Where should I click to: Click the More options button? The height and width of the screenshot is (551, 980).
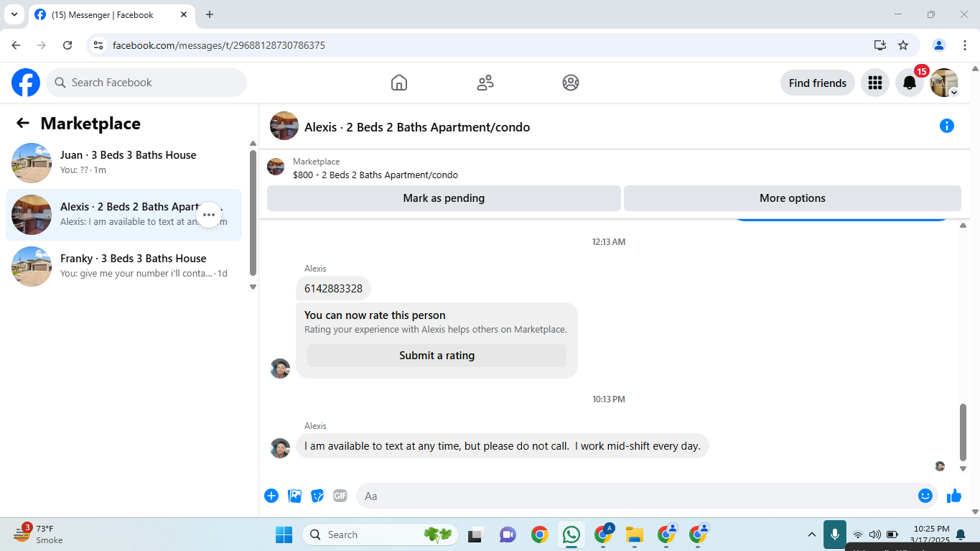click(793, 198)
